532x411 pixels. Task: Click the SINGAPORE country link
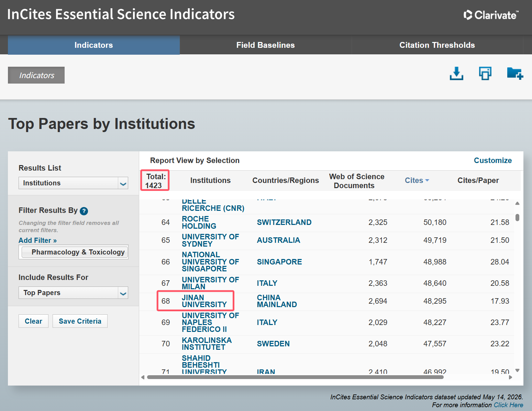coord(279,262)
